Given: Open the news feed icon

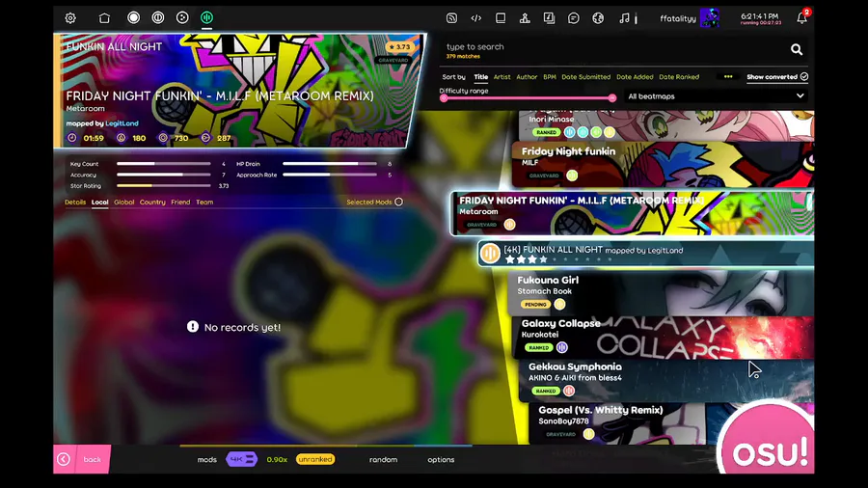Looking at the screenshot, I should click(x=451, y=18).
